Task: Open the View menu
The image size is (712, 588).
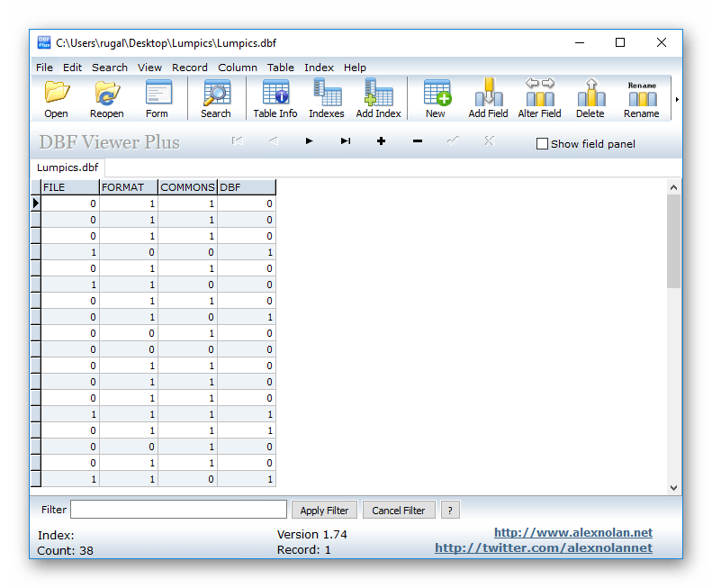Action: [149, 68]
